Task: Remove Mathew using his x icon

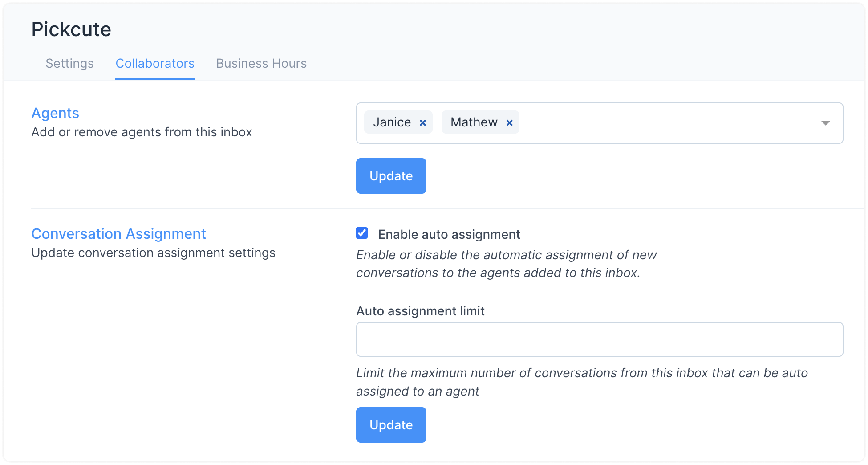Action: pos(509,123)
